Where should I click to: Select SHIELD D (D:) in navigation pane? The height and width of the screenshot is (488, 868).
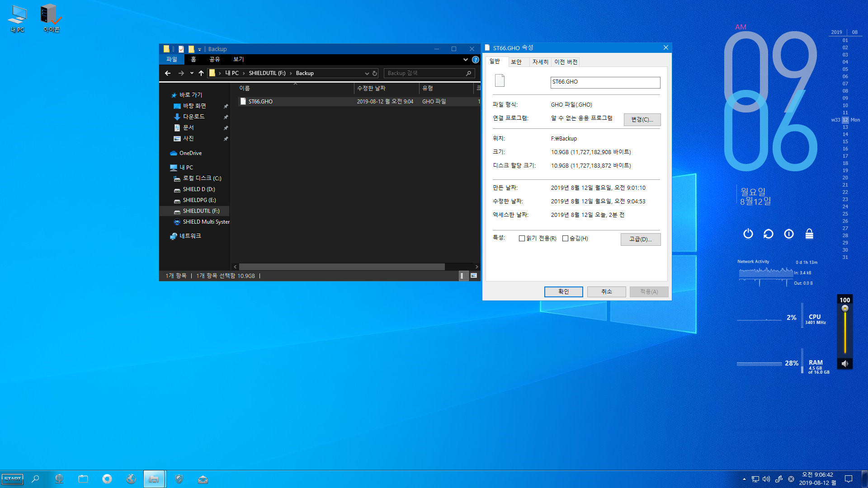199,189
